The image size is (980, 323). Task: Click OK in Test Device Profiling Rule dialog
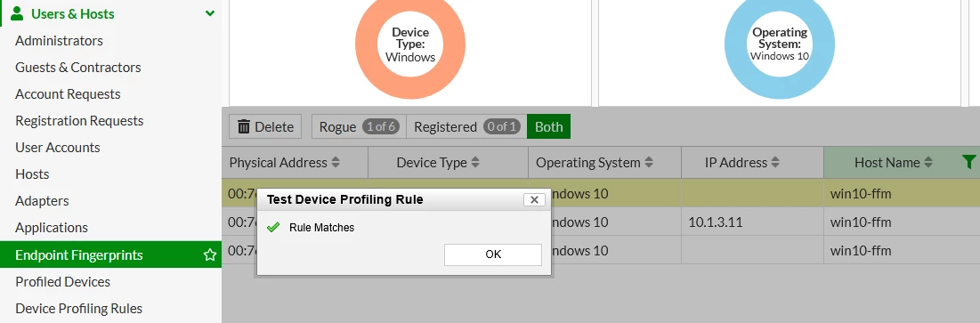tap(493, 254)
